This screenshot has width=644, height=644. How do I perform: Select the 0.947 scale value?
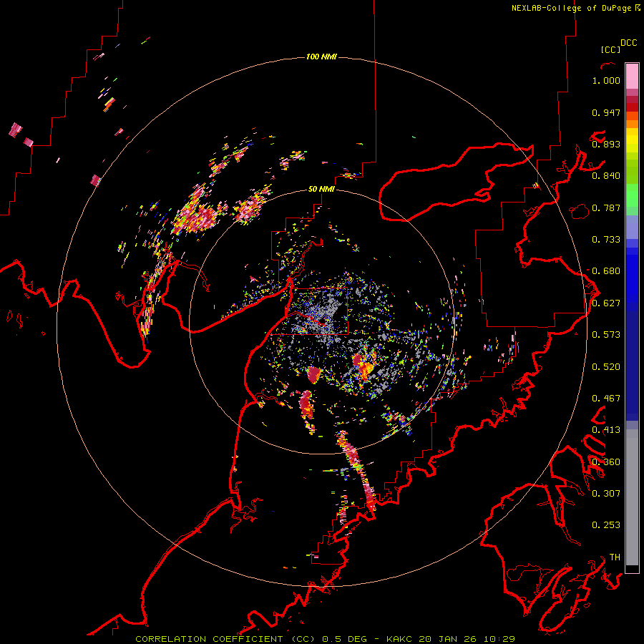pos(606,112)
